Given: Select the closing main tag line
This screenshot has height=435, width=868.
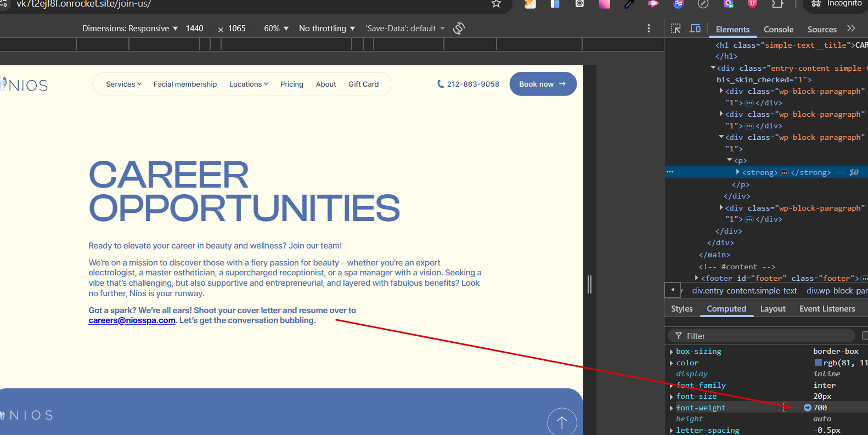Looking at the screenshot, I should pos(714,255).
